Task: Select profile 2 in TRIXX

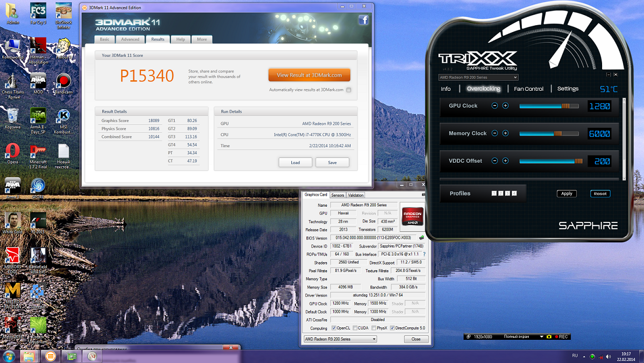Action: pos(500,194)
